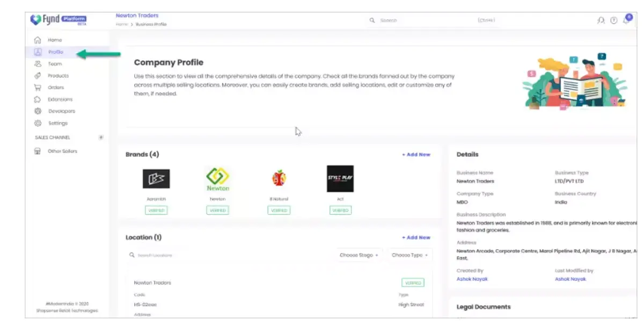Click the VERIFIED badge under Aaramkh
Screen dimensions: 644x325
(x=156, y=211)
